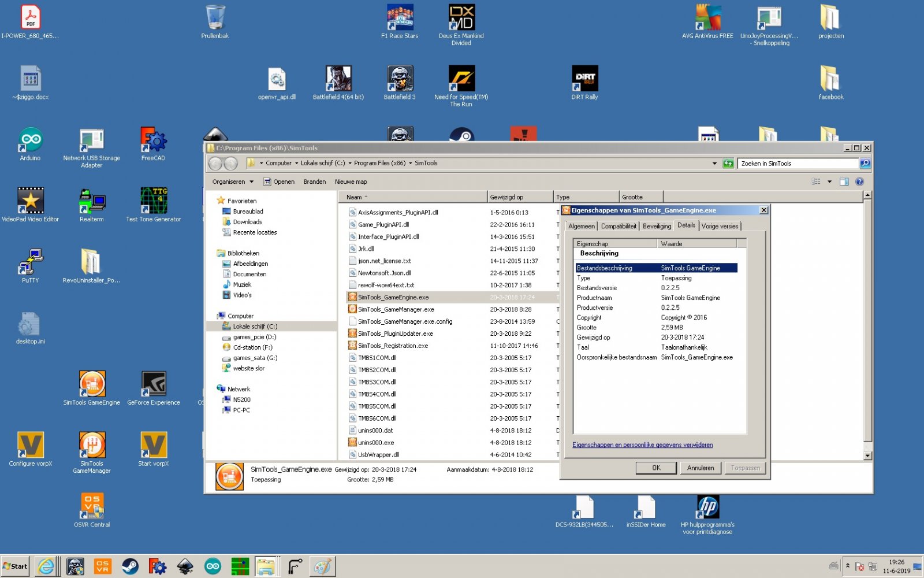Open Test Tone Generator shortcut

tap(153, 205)
